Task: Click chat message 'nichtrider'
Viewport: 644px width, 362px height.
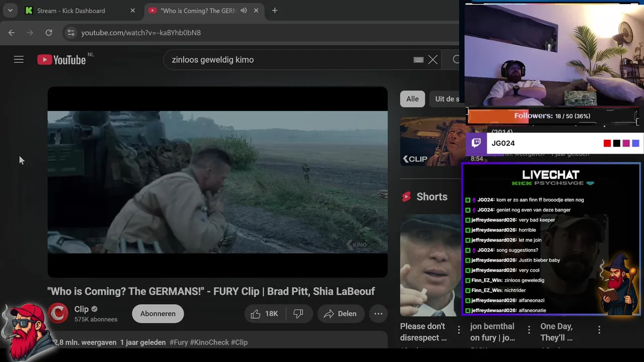Action: (x=514, y=290)
